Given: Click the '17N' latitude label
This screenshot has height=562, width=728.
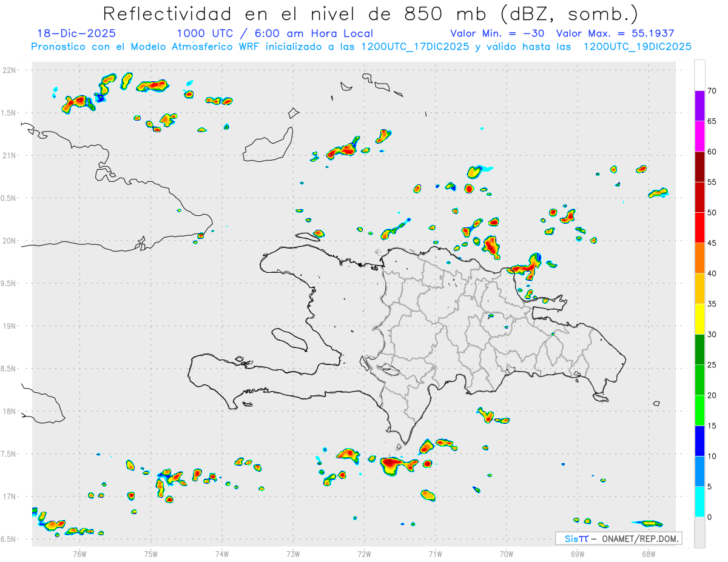Looking at the screenshot, I should (10, 497).
